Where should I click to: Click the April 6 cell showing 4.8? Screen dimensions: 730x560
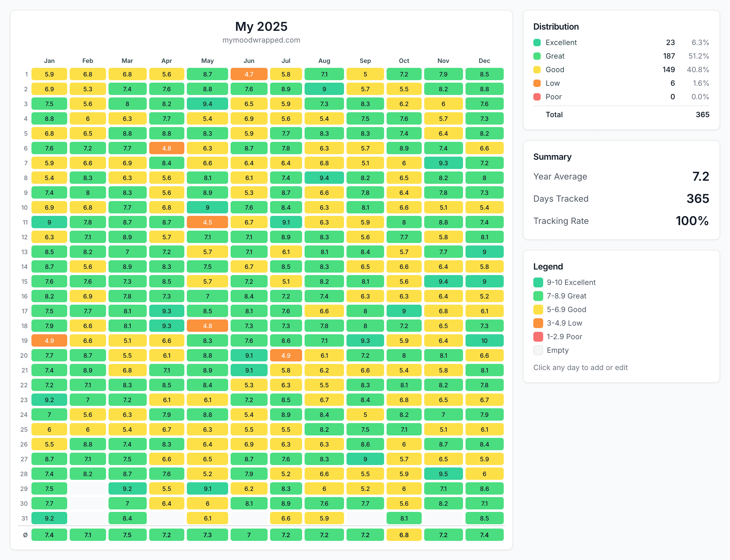(166, 148)
